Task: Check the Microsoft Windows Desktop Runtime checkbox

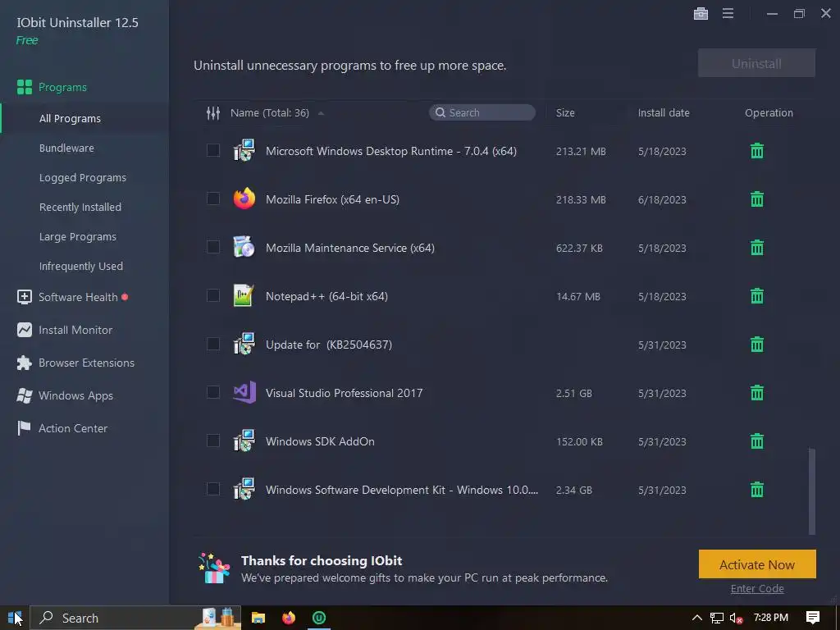Action: coord(213,151)
